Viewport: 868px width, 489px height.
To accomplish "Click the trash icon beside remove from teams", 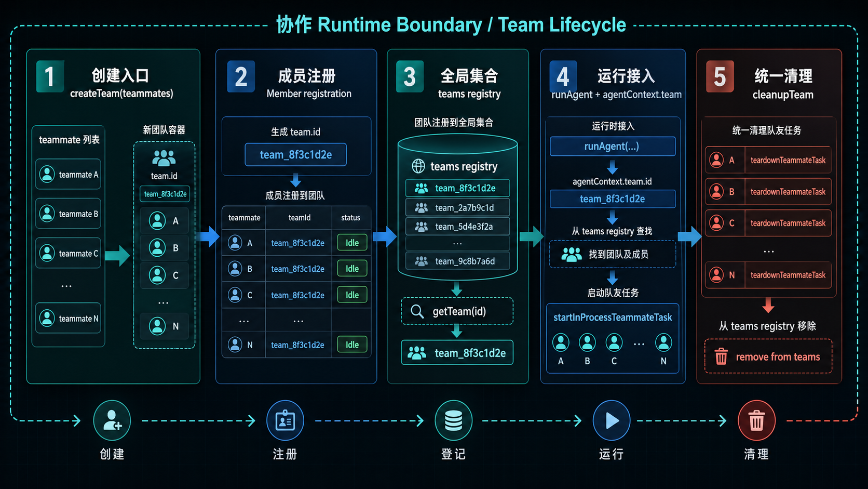I will [x=721, y=356].
